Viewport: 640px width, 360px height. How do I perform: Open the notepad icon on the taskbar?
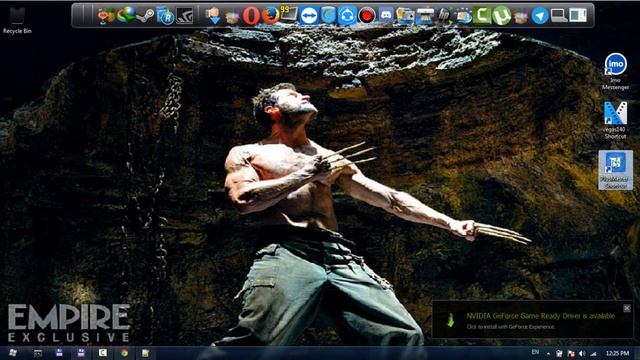[145, 353]
